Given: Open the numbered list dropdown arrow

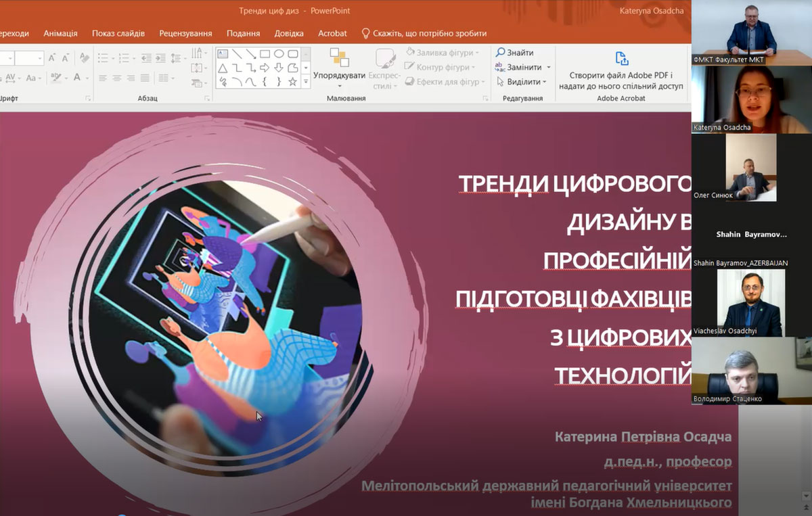Looking at the screenshot, I should click(x=134, y=59).
